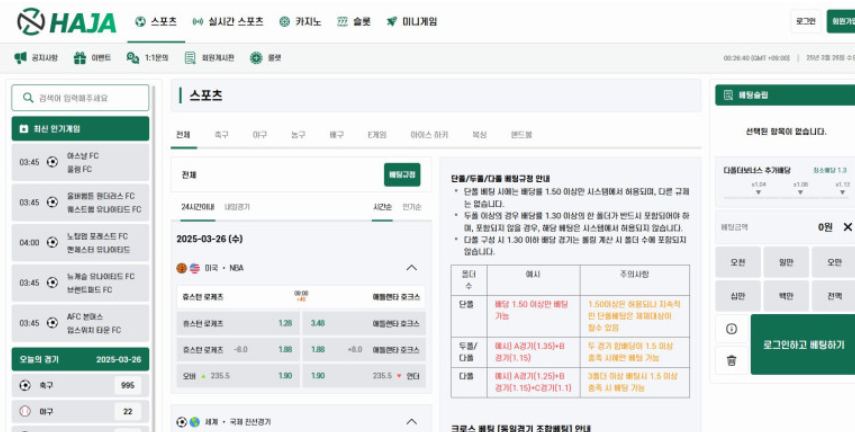Open the 이벤트 gift icon

pos(80,58)
